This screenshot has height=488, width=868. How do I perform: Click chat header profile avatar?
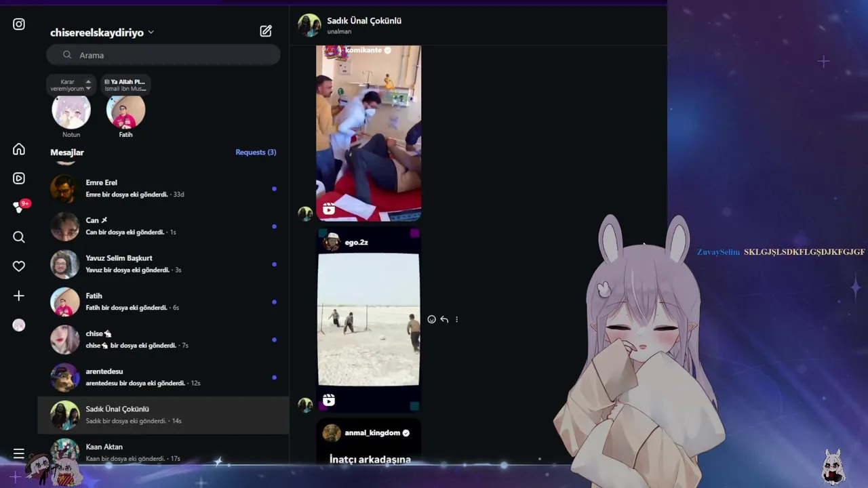[309, 25]
